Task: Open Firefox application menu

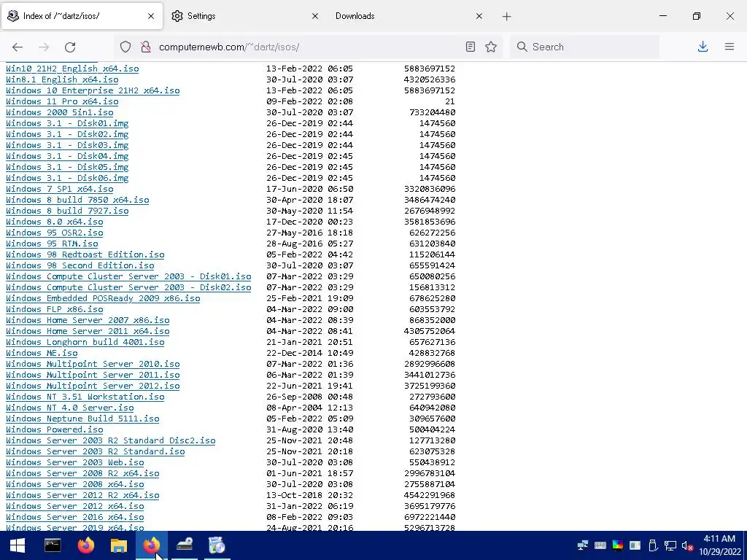Action: click(x=729, y=47)
